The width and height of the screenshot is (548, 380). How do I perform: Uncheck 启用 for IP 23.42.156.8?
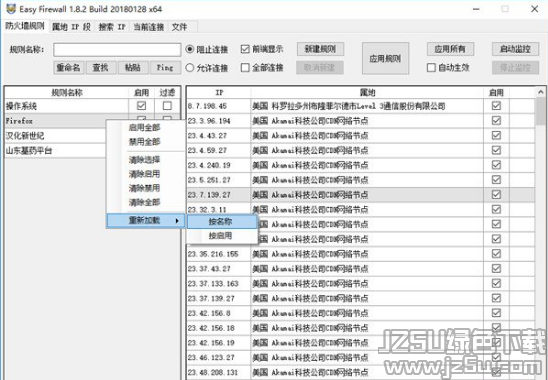pyautogui.click(x=496, y=313)
